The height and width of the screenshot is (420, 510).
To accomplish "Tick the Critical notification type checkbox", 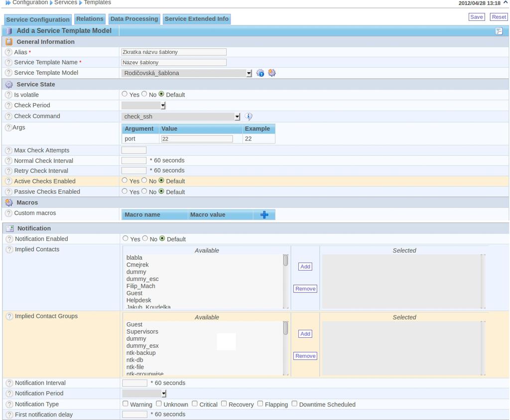I will click(195, 404).
